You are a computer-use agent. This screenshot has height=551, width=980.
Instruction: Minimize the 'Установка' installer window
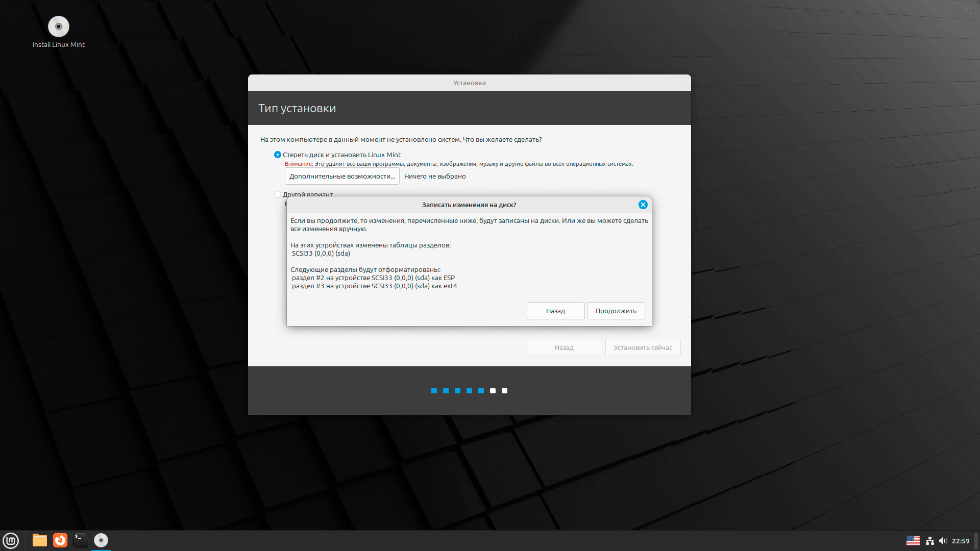coord(682,83)
